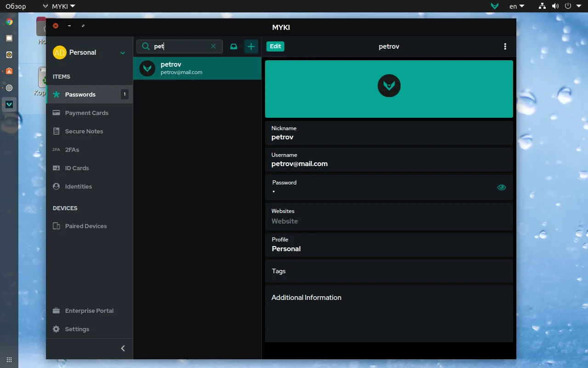Open Secure Notes
The width and height of the screenshot is (588, 368).
90,131
